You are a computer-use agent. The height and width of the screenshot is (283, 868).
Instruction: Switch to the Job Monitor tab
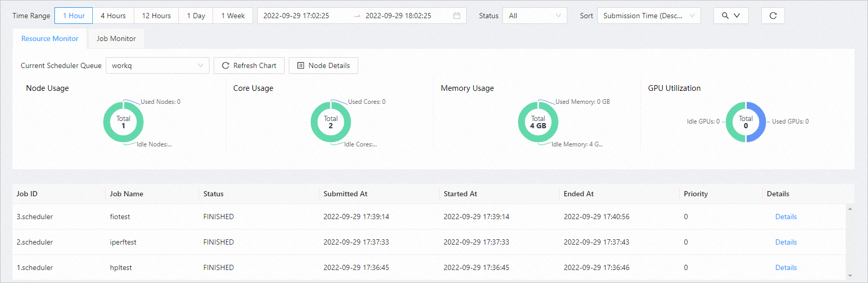click(x=116, y=38)
